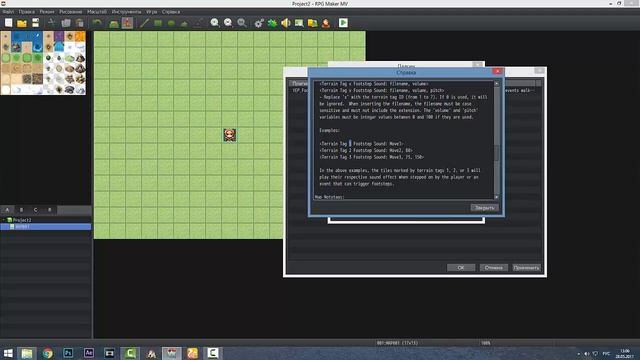Click the help text scrollbar thumb
Screen dimensions: 640x360
[496, 153]
